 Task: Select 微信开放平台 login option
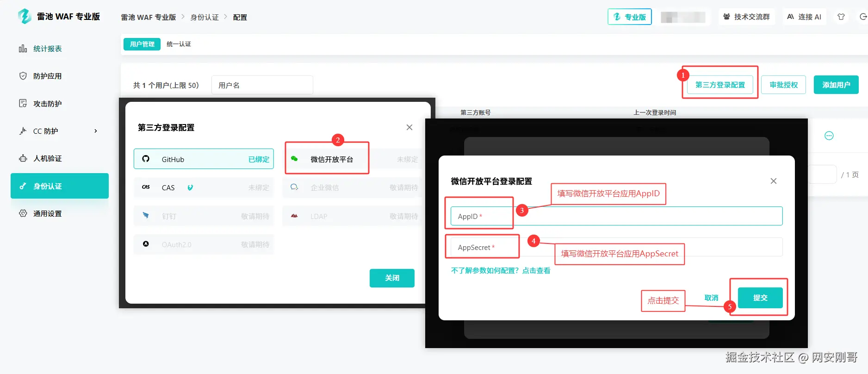click(353, 159)
